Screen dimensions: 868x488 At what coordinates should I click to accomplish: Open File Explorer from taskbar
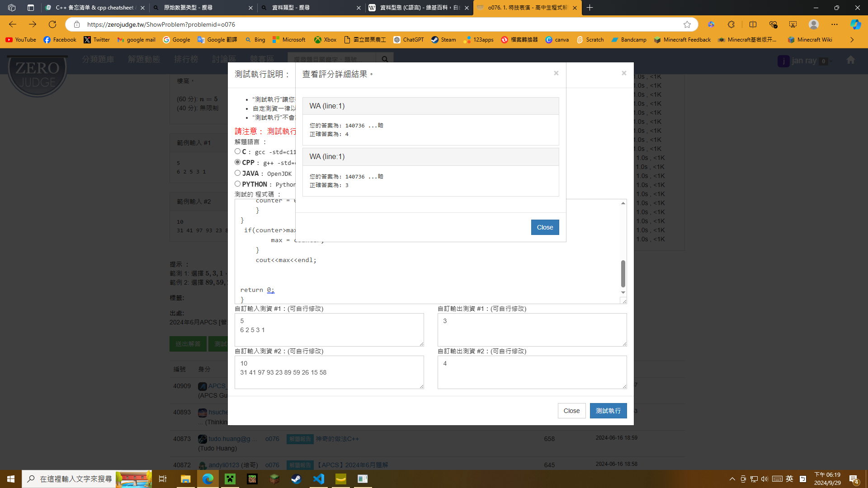[x=185, y=479]
